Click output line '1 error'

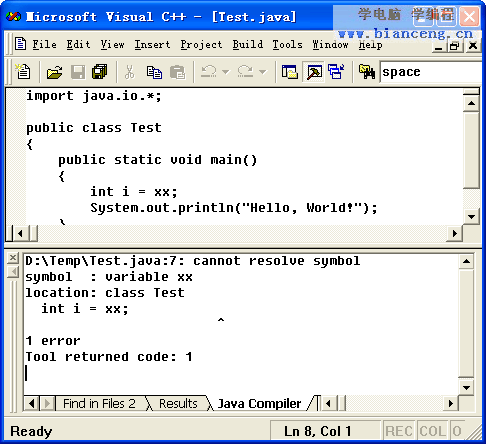coord(53,341)
